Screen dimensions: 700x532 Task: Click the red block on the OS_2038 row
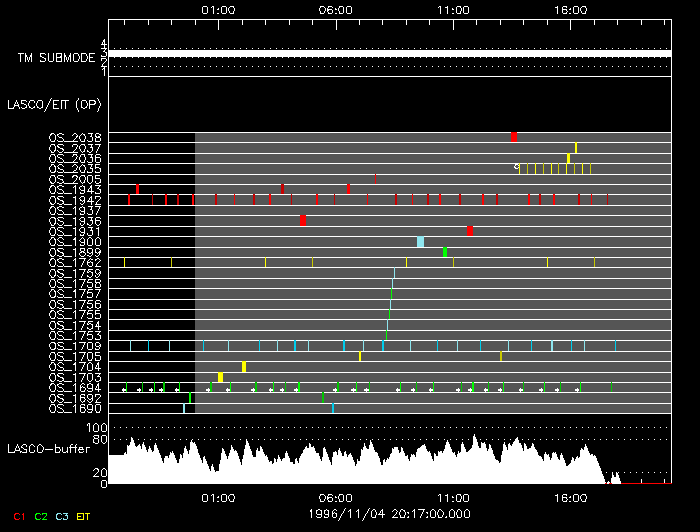click(x=514, y=137)
